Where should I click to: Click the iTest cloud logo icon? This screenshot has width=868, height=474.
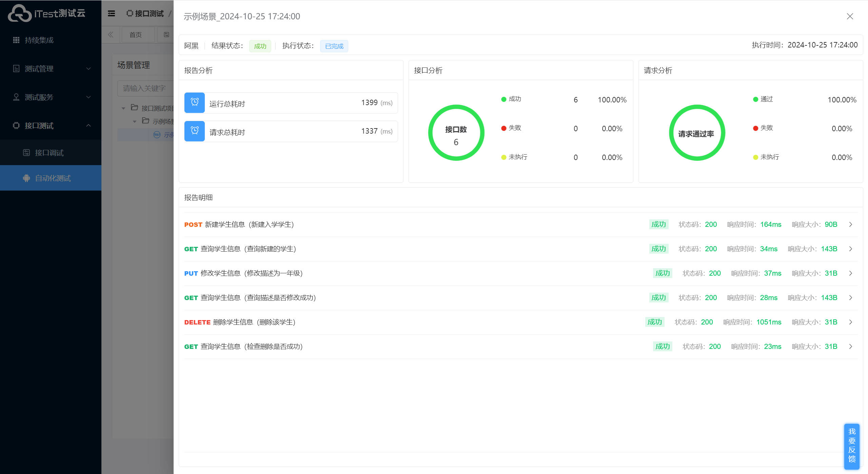20,14
